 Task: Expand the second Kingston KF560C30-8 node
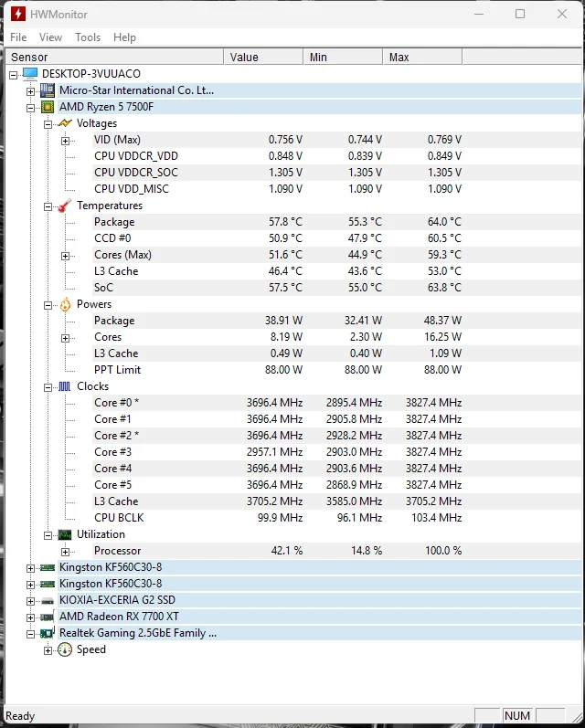31,585
